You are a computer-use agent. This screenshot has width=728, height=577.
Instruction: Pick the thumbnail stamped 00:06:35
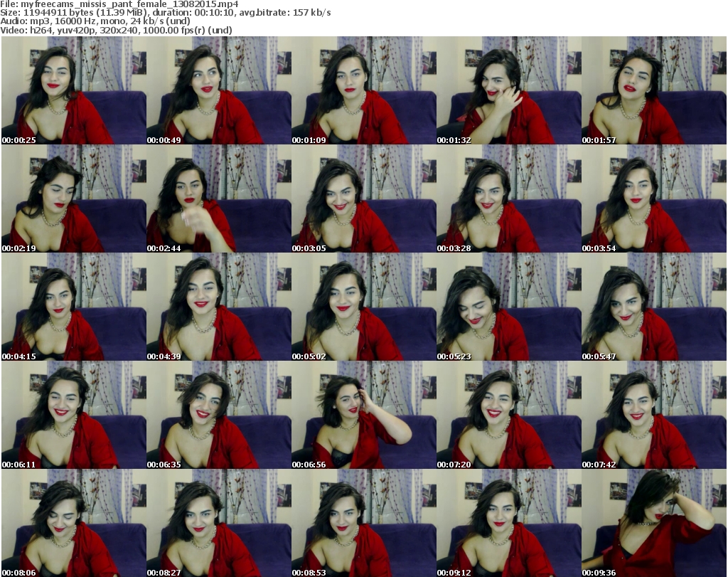tap(219, 415)
